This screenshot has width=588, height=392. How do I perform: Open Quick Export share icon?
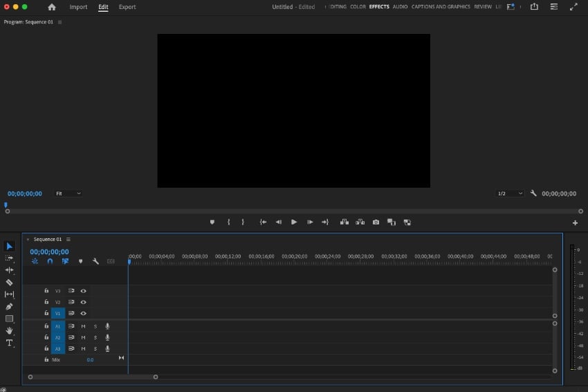534,7
